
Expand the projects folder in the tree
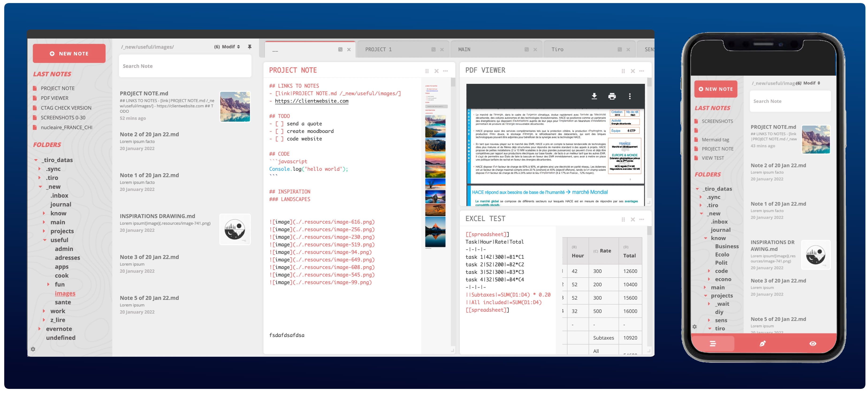click(x=44, y=231)
